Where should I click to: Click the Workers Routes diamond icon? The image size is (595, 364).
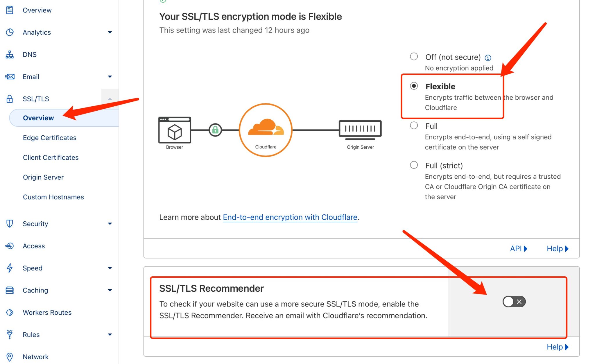pos(10,312)
